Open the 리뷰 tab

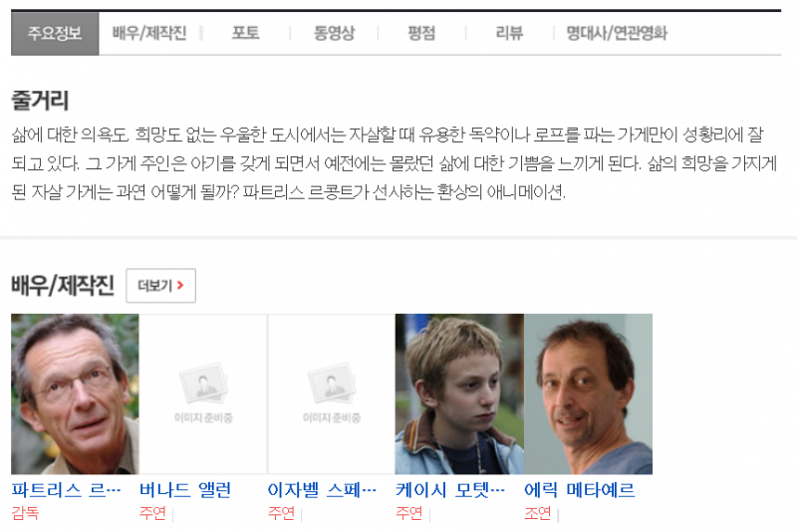pos(509,33)
